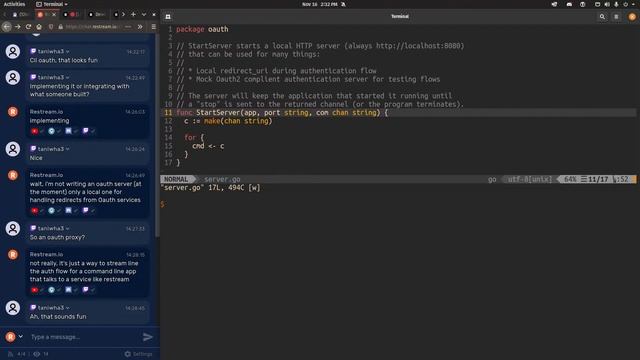Click Restream.io name on 'not really' message

(x=46, y=254)
